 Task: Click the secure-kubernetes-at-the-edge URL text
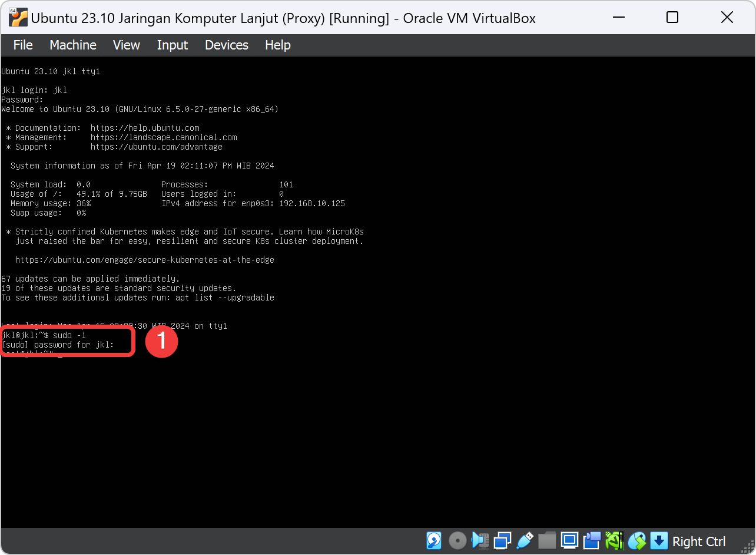point(145,260)
